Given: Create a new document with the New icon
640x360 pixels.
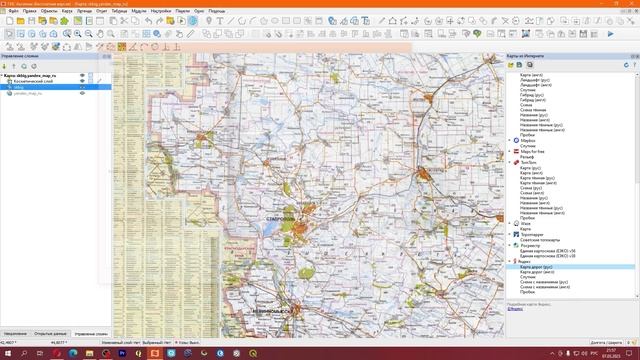Looking at the screenshot, I should pyautogui.click(x=9, y=21).
